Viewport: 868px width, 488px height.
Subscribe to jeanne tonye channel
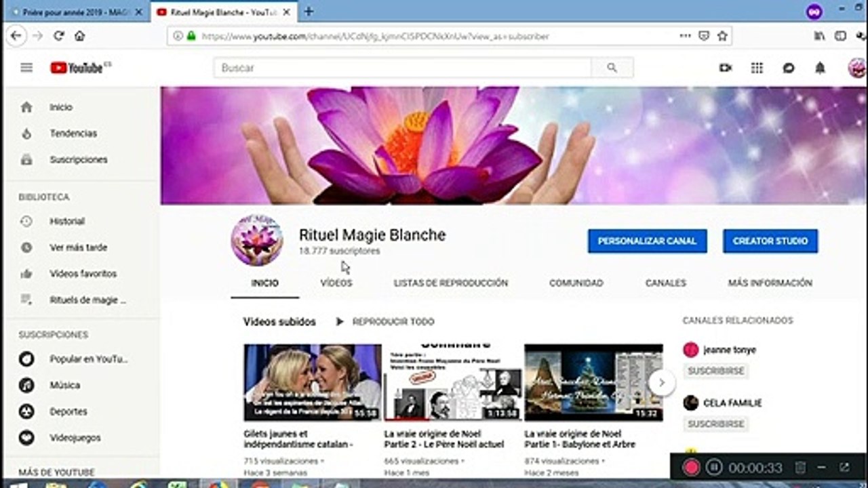tap(715, 371)
